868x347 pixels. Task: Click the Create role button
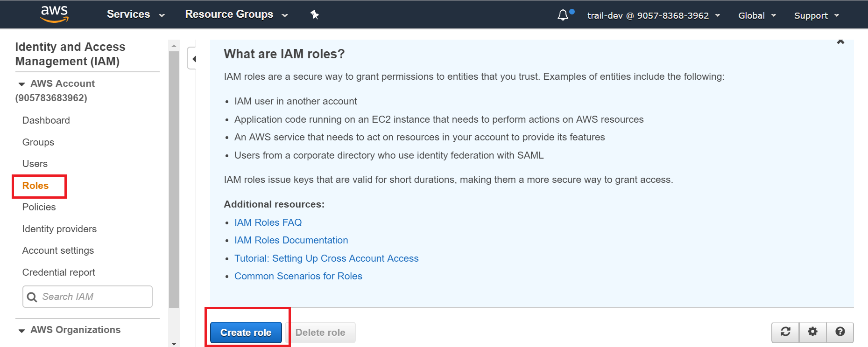[246, 333]
